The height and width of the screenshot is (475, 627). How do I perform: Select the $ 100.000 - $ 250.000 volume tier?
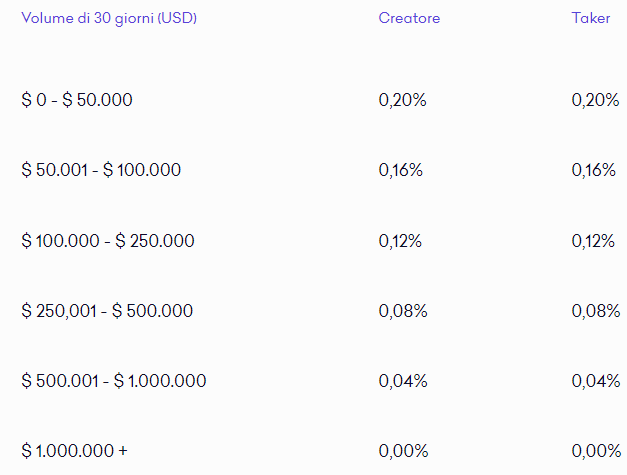(108, 241)
